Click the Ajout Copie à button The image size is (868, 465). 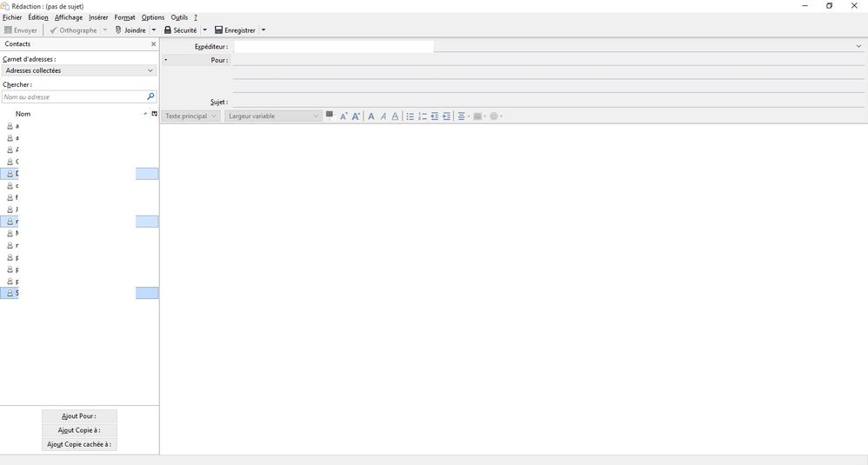coord(79,430)
